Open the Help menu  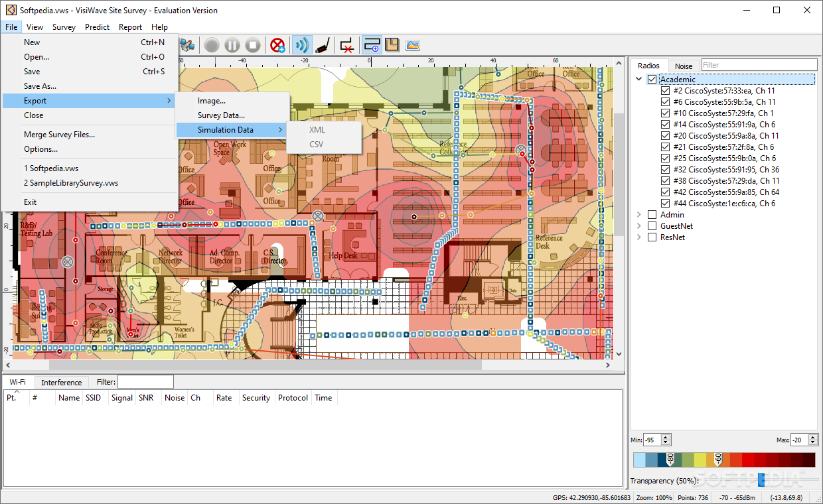[x=159, y=27]
